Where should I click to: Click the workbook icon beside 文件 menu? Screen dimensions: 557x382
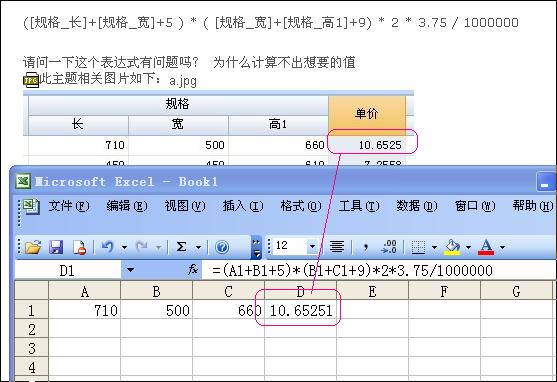(x=31, y=206)
